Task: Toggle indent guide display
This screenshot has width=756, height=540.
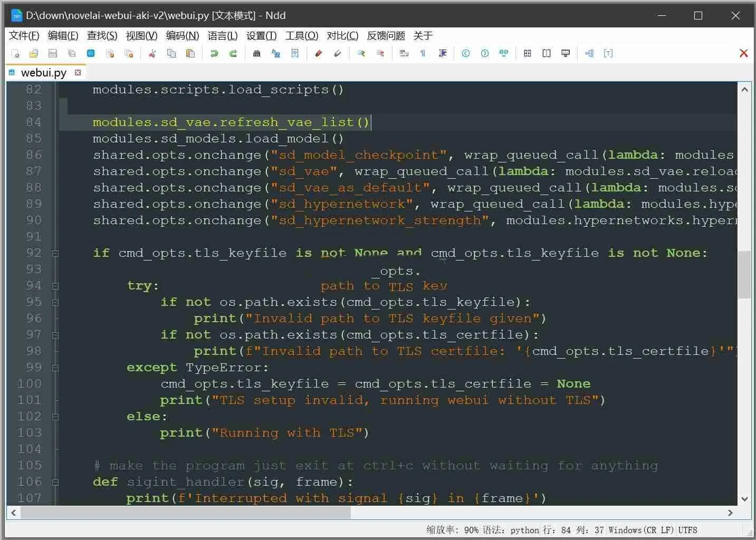Action: [x=442, y=53]
